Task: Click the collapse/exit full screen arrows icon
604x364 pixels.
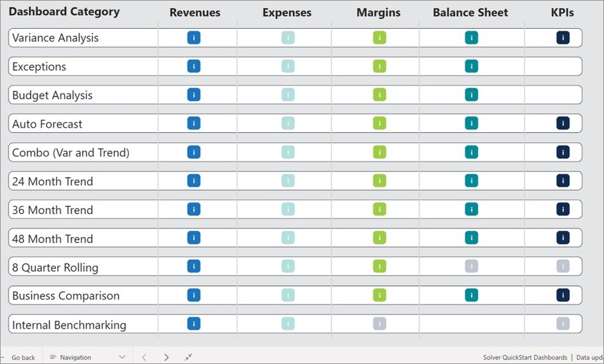Action: [x=189, y=357]
